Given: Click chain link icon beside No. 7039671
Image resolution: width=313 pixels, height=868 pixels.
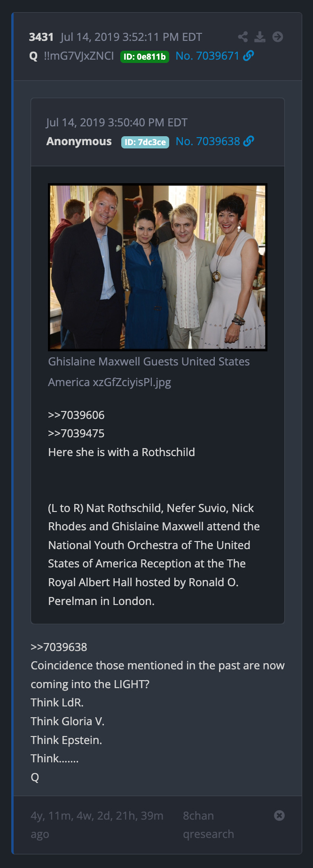Looking at the screenshot, I should 249,55.
